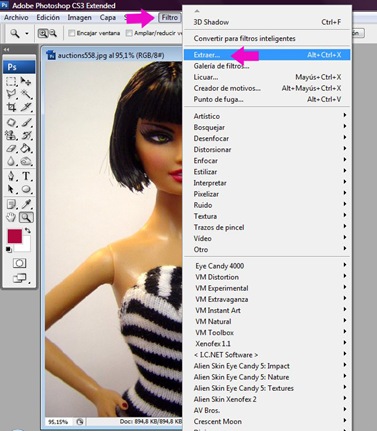This screenshot has height=431, width=377.
Task: Choose Galería de filtros...
Action: (267, 66)
